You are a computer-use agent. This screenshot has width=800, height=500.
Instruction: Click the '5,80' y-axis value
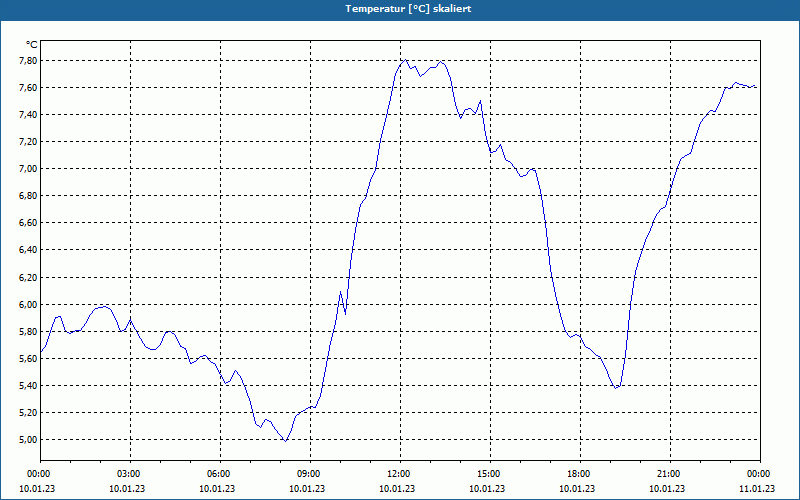[x=28, y=332]
